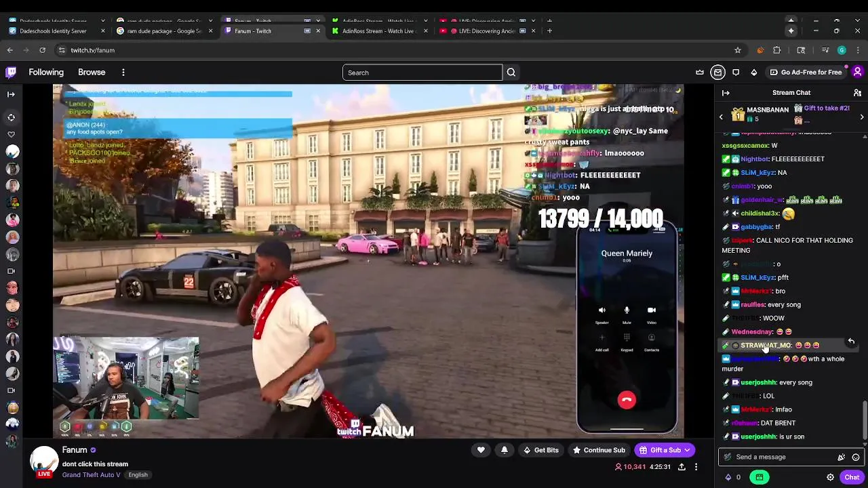This screenshot has width=868, height=488.
Task: Click Wednesdnay username in chat
Action: [753, 332]
